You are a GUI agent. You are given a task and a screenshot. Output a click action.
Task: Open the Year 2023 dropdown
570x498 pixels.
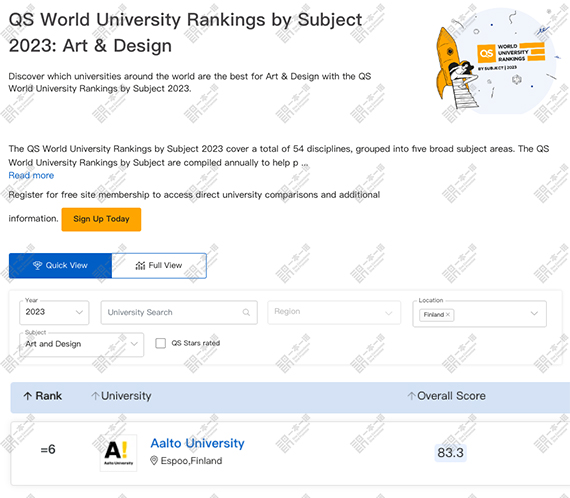54,312
